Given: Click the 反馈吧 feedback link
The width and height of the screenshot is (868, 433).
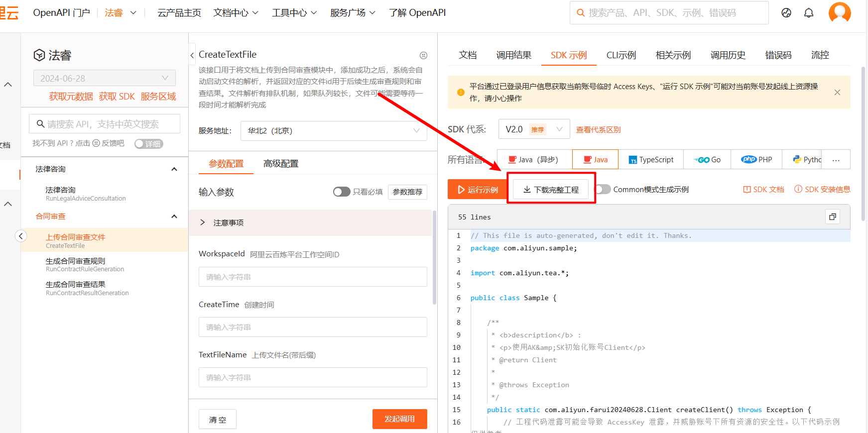Looking at the screenshot, I should [x=113, y=143].
